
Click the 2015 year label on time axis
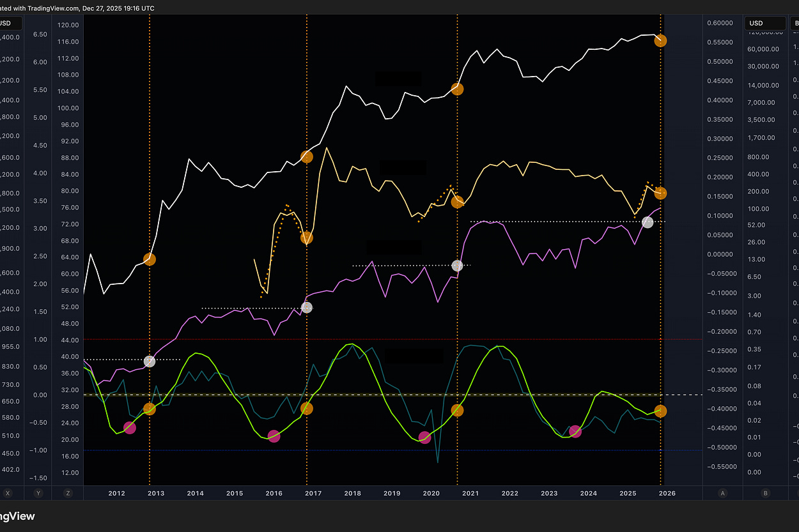coord(235,493)
